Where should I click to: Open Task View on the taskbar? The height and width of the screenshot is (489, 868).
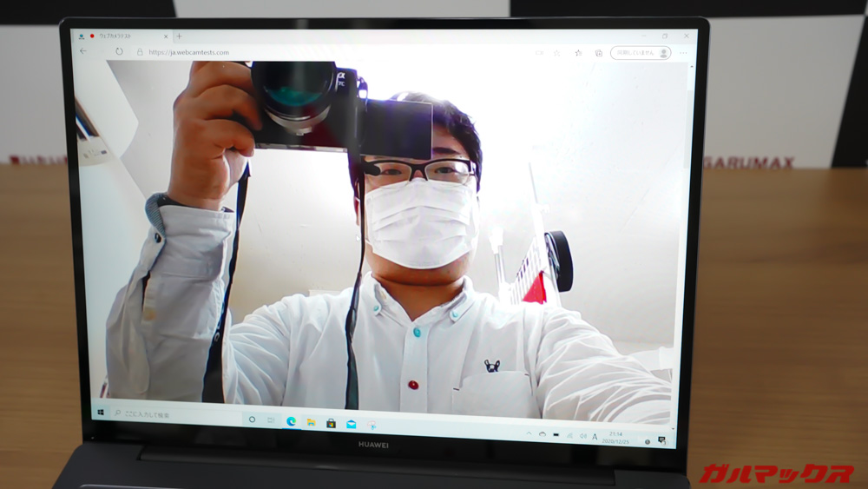pyautogui.click(x=271, y=420)
